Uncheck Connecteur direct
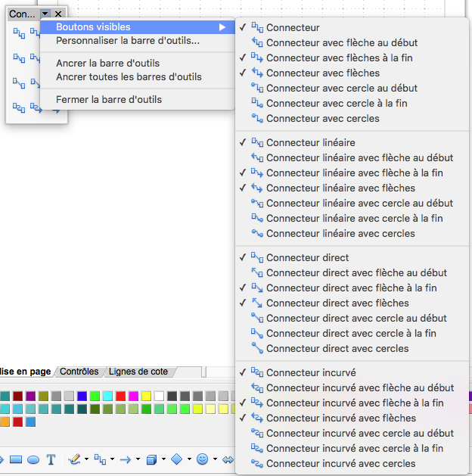 click(x=352, y=258)
